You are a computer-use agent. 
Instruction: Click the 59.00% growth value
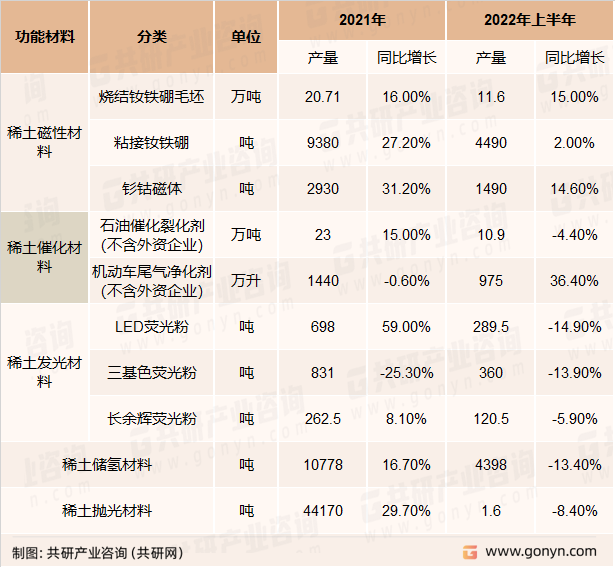tap(407, 327)
